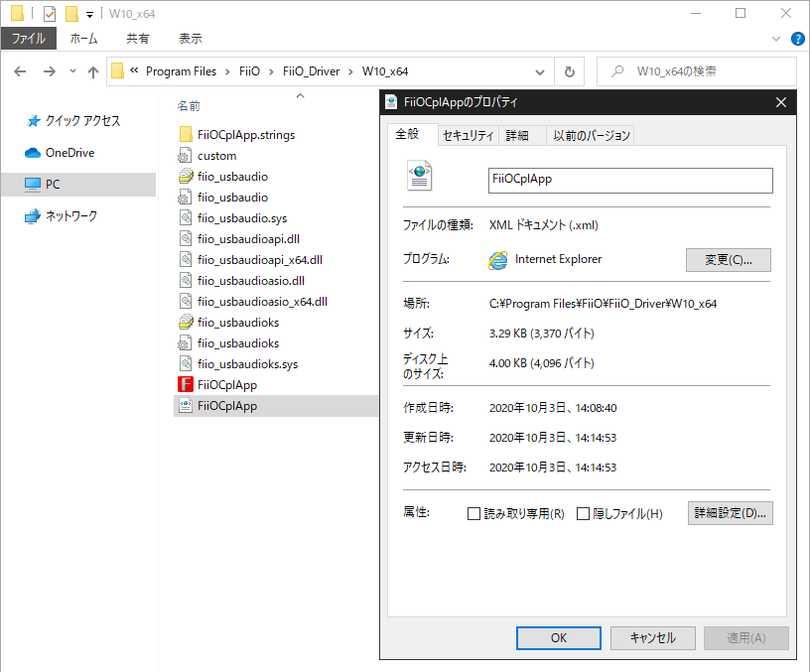
Task: Select the ネットワーク sidebar label
Action: [71, 216]
